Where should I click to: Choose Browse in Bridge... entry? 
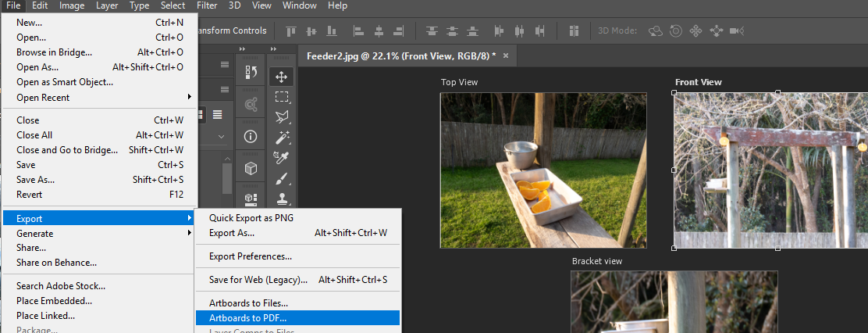pos(98,52)
